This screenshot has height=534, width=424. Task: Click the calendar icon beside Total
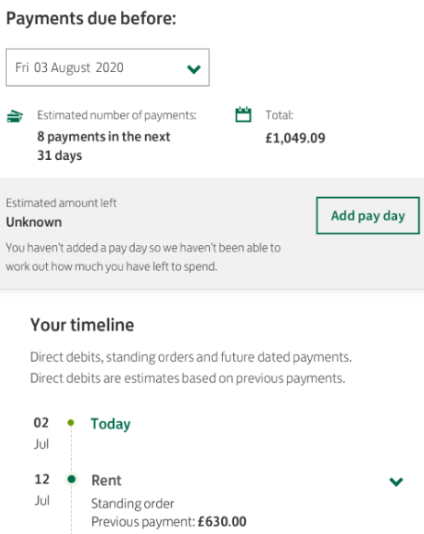(x=243, y=115)
